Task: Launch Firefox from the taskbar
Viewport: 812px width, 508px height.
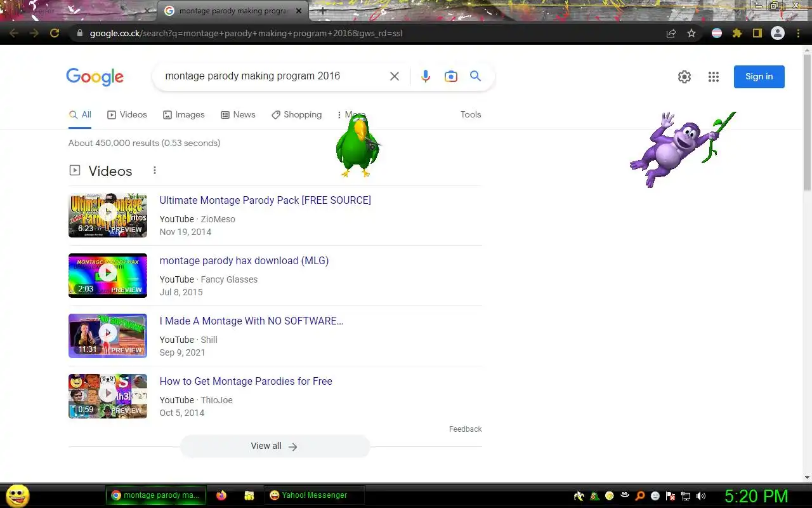Action: tap(221, 495)
